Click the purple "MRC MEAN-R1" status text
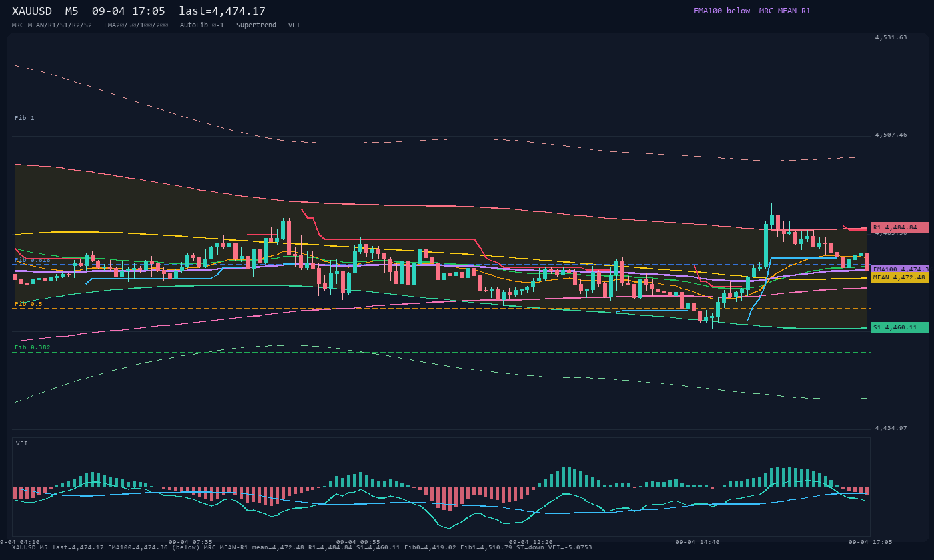The height and width of the screenshot is (560, 934). (x=785, y=11)
